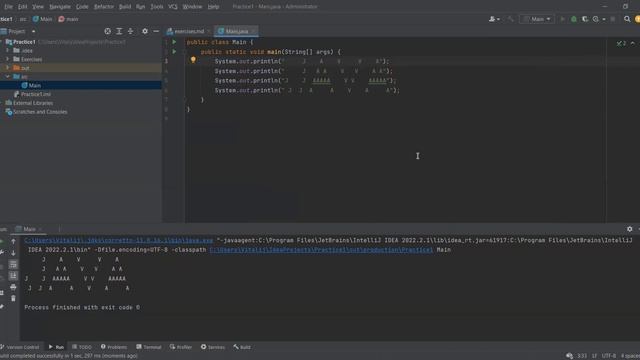Open the File menu

point(8,7)
